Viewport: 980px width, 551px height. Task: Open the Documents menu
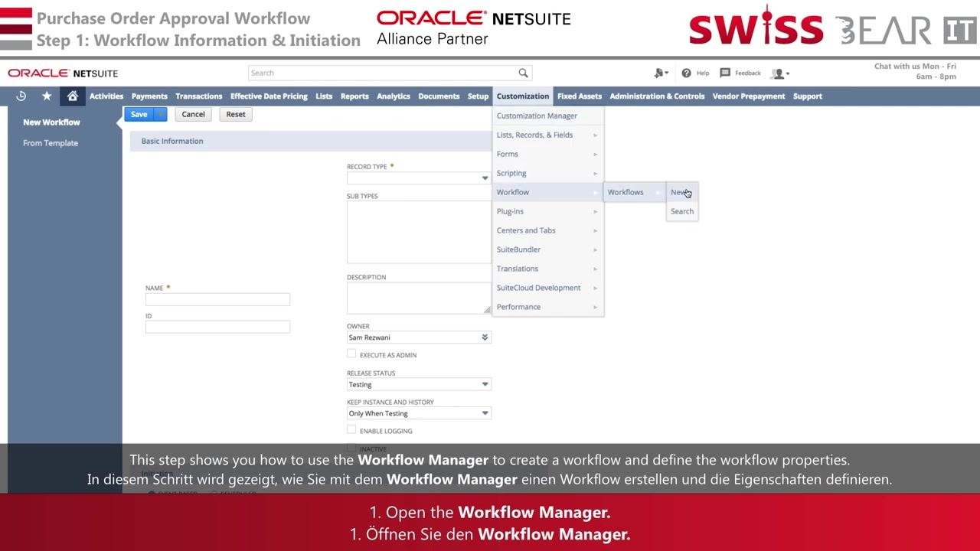(439, 96)
